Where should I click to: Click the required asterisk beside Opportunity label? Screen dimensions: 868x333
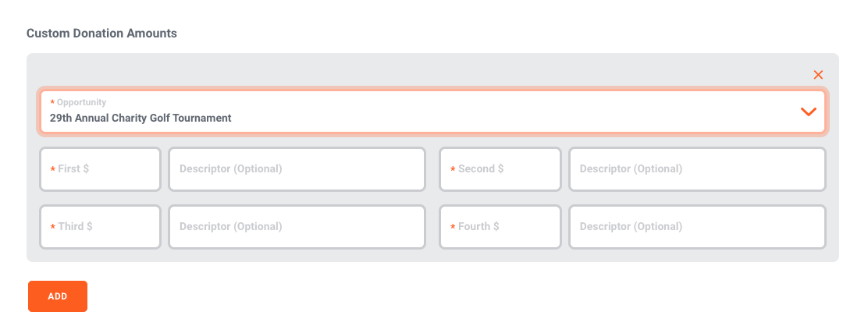click(x=52, y=103)
